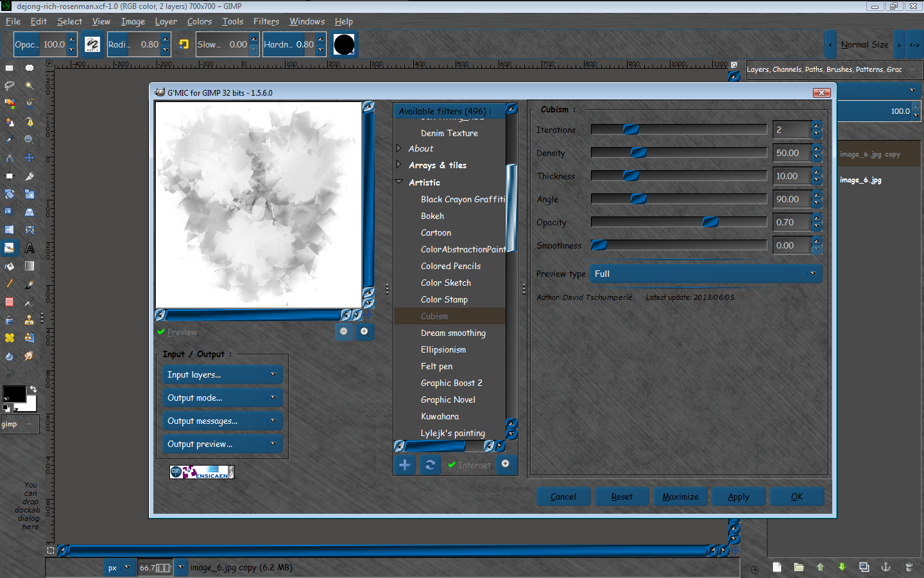The width and height of the screenshot is (924, 578).
Task: Click the Smoothness slider
Action: 679,245
